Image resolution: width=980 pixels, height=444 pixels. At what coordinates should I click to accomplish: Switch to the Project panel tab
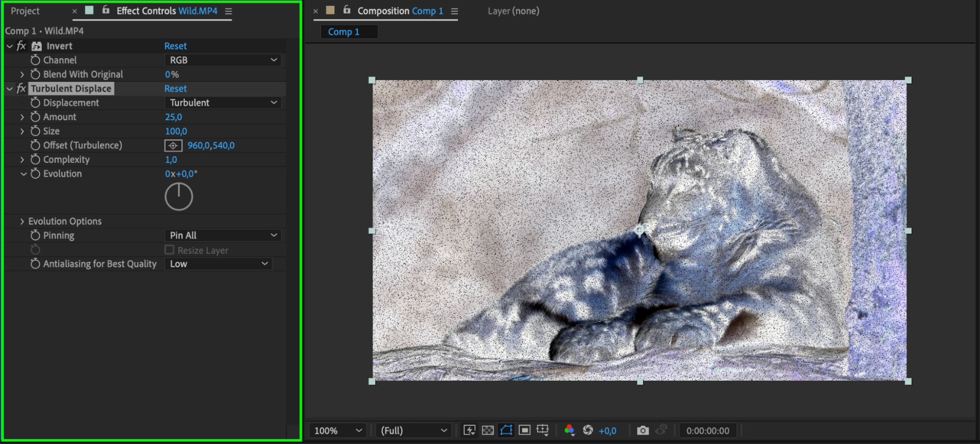[25, 11]
